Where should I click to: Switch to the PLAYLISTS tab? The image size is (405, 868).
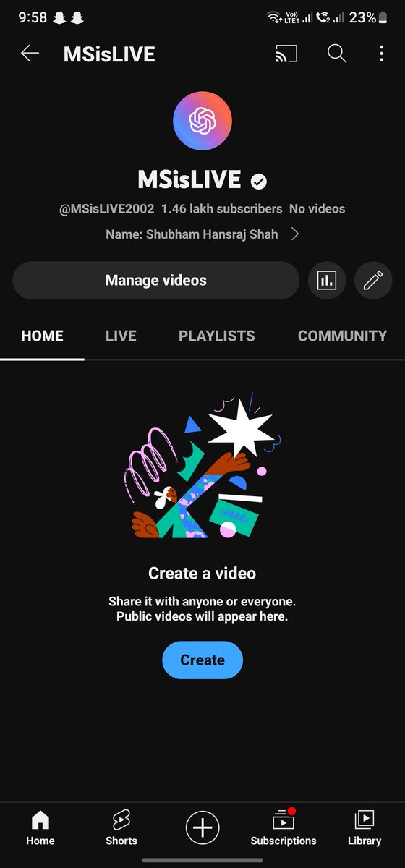point(217,336)
